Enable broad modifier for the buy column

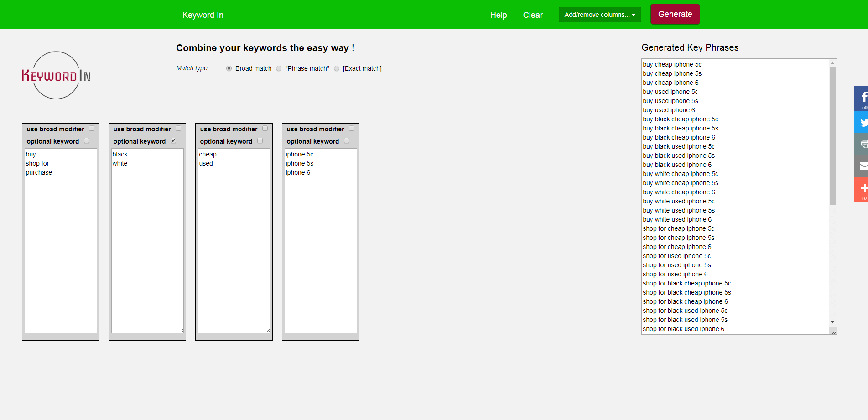pyautogui.click(x=92, y=129)
